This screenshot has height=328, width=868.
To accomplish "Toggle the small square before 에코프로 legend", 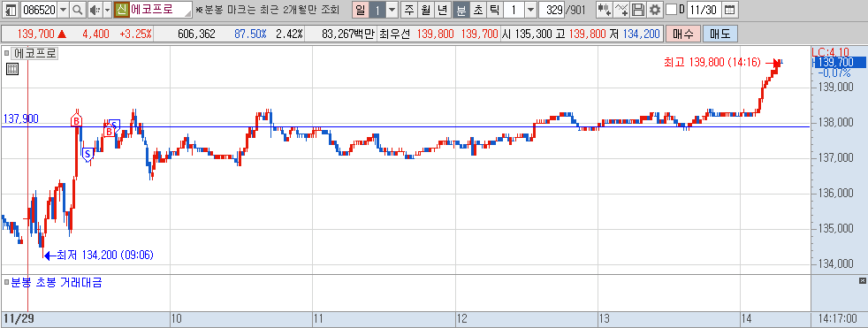I will pos(7,54).
